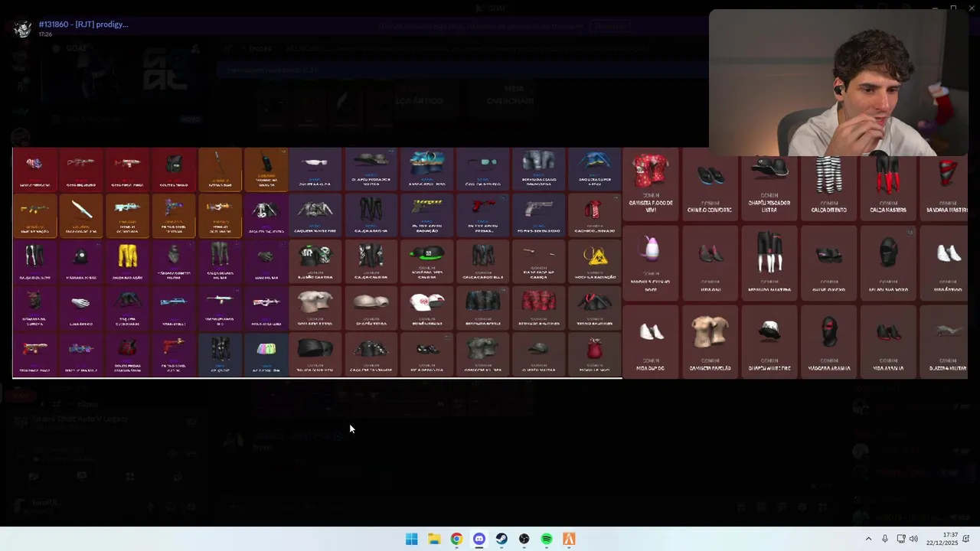Viewport: 980px width, 551px height.
Task: Select the Meia Aranha item
Action: point(888,341)
